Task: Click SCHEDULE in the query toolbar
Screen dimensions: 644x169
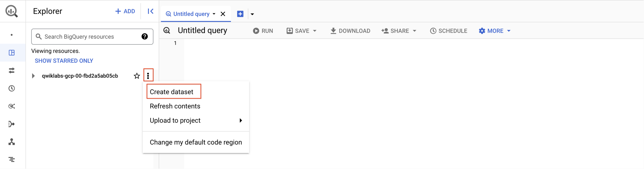Action: click(449, 31)
